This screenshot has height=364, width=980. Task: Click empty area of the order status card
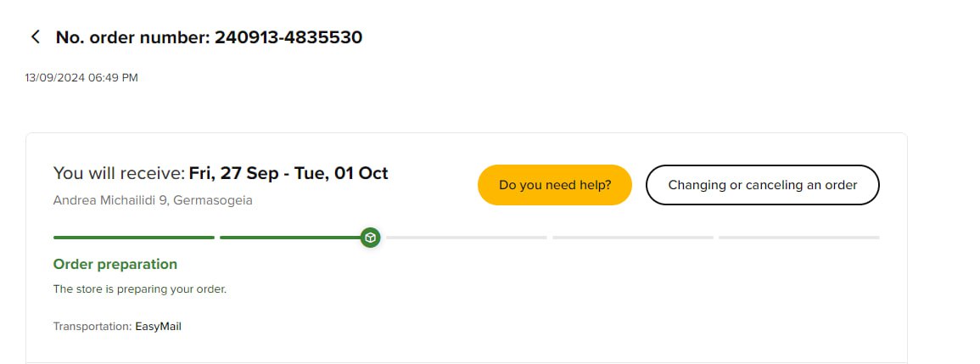(x=594, y=305)
